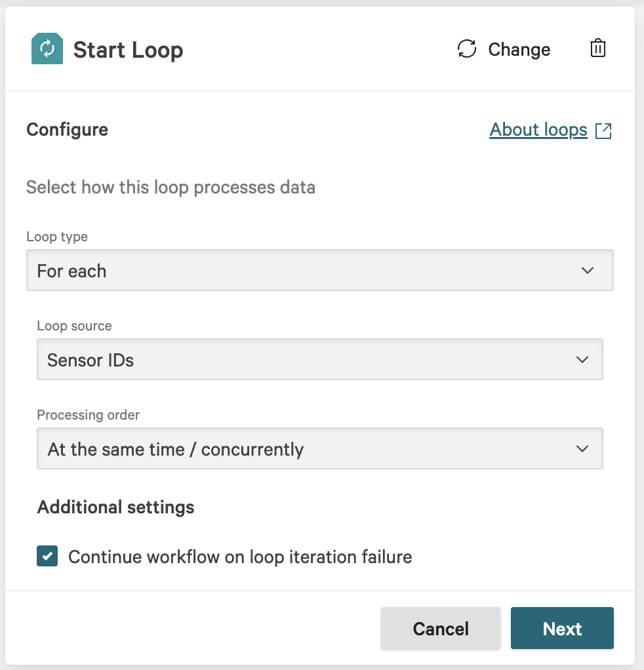
Task: Click the Processing order field label
Action: [89, 415]
